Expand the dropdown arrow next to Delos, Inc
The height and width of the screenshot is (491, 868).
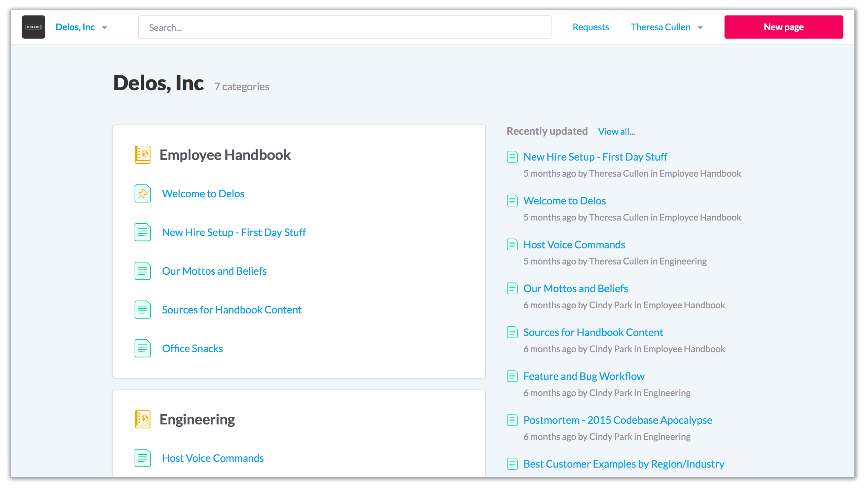click(104, 28)
